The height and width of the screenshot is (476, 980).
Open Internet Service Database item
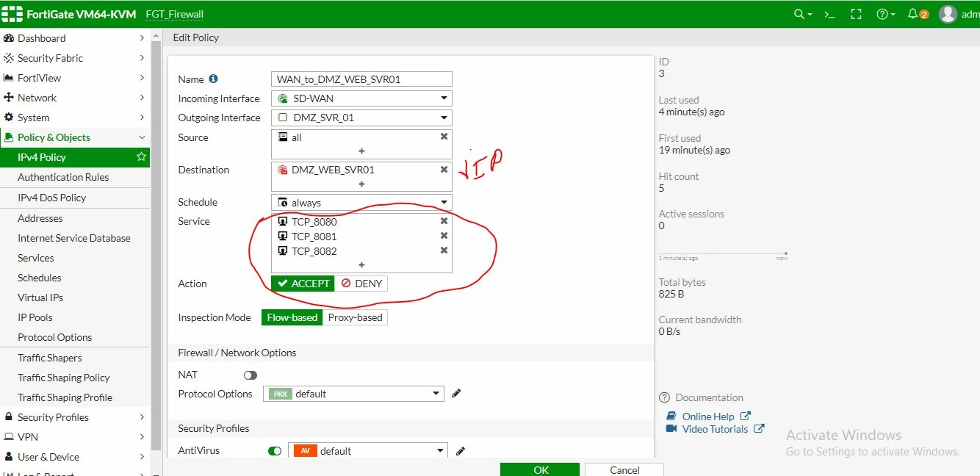[x=75, y=238]
